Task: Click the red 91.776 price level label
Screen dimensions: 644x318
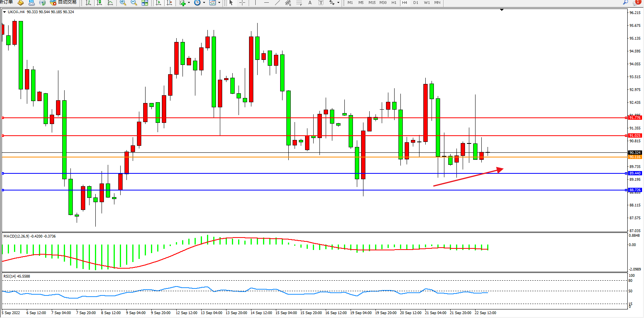Action: coord(635,118)
